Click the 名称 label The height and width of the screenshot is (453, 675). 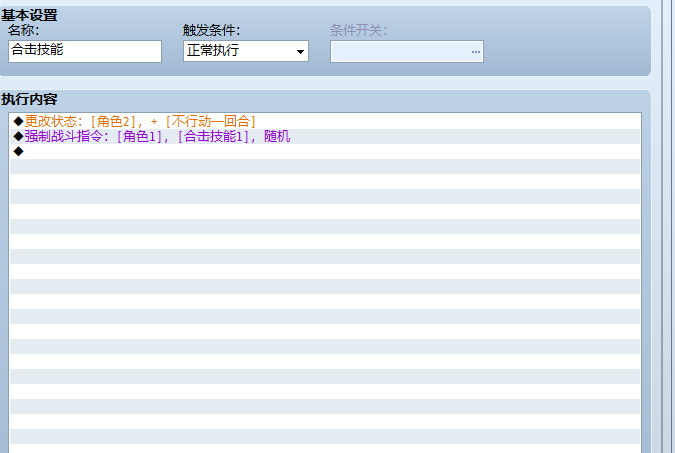tap(24, 30)
